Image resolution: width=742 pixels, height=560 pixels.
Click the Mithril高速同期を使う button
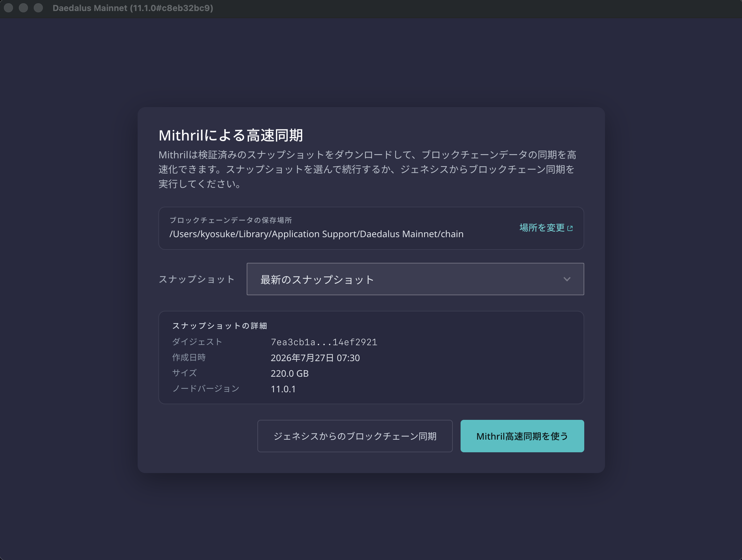522,436
